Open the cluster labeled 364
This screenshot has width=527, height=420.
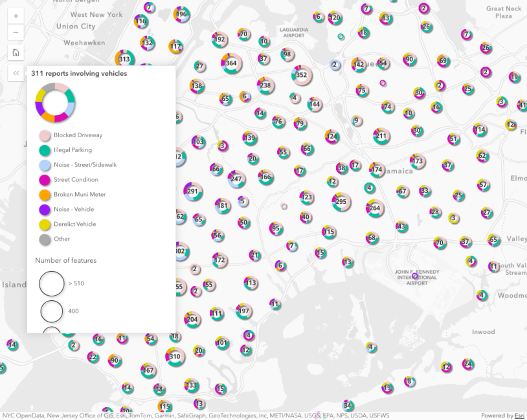pos(231,63)
